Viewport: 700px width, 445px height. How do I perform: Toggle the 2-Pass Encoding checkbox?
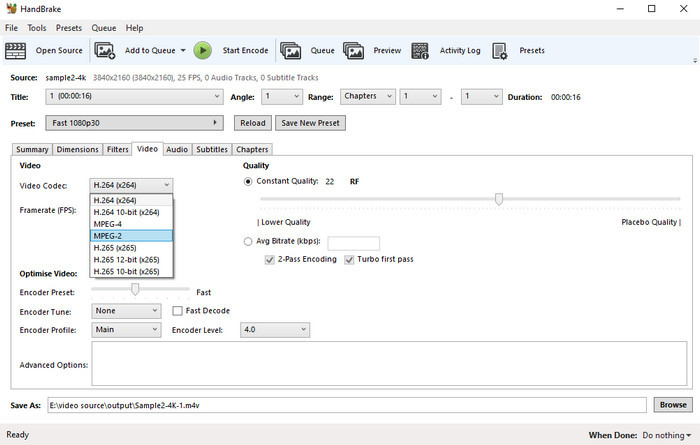point(270,260)
